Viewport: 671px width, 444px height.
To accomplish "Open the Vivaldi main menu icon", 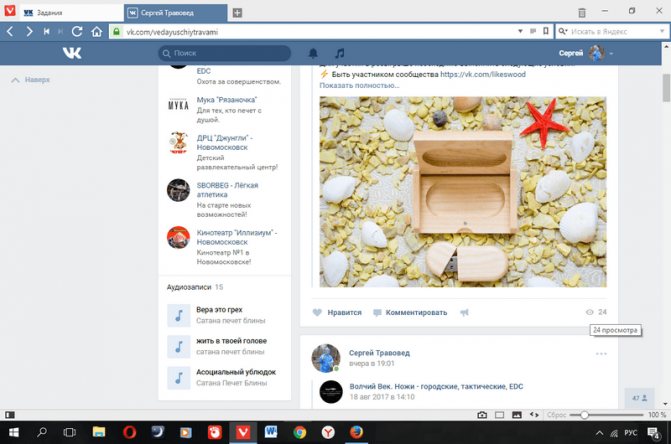I will 9,11.
